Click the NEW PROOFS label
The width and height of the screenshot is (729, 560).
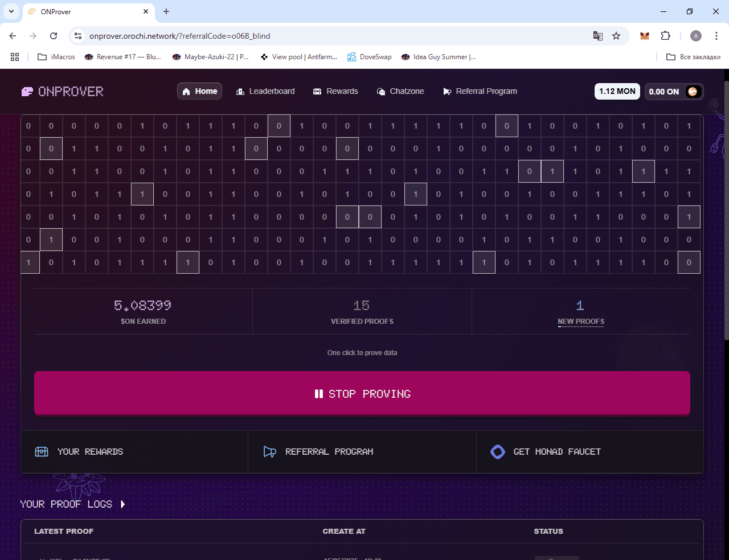581,322
